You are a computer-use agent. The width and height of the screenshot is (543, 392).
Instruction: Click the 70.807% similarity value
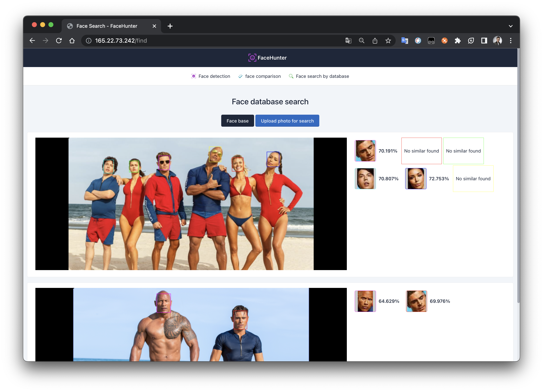(x=389, y=179)
